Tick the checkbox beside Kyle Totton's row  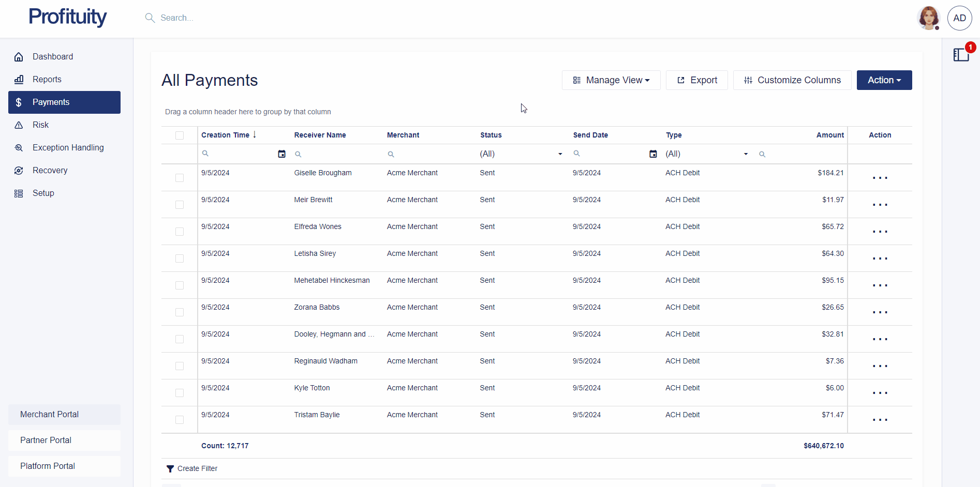pyautogui.click(x=179, y=392)
